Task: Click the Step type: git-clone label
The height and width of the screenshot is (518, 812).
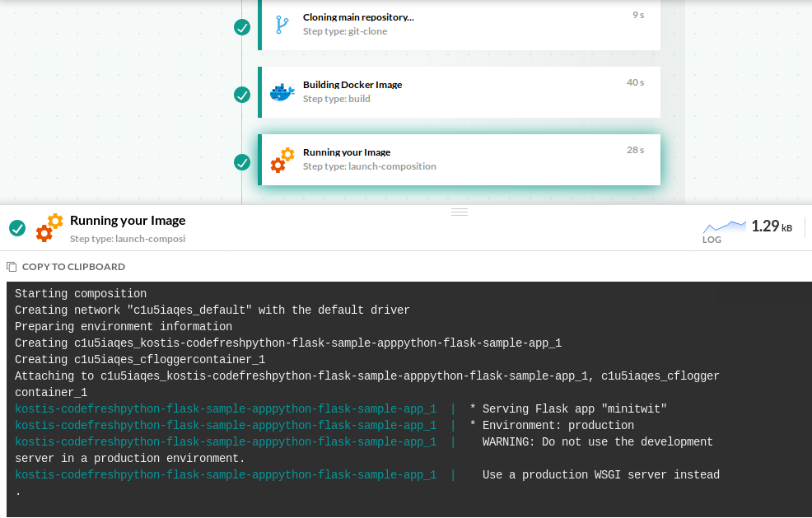Action: pyautogui.click(x=344, y=31)
